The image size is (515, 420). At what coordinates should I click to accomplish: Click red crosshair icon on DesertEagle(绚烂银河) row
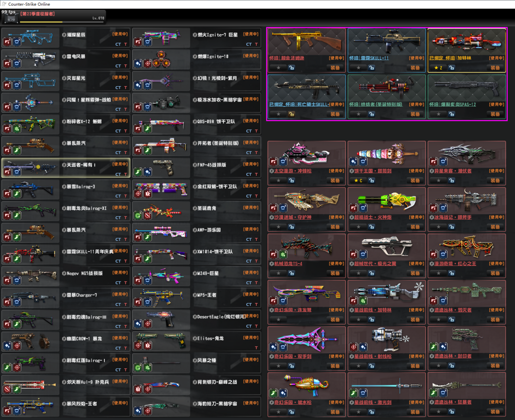(x=147, y=324)
